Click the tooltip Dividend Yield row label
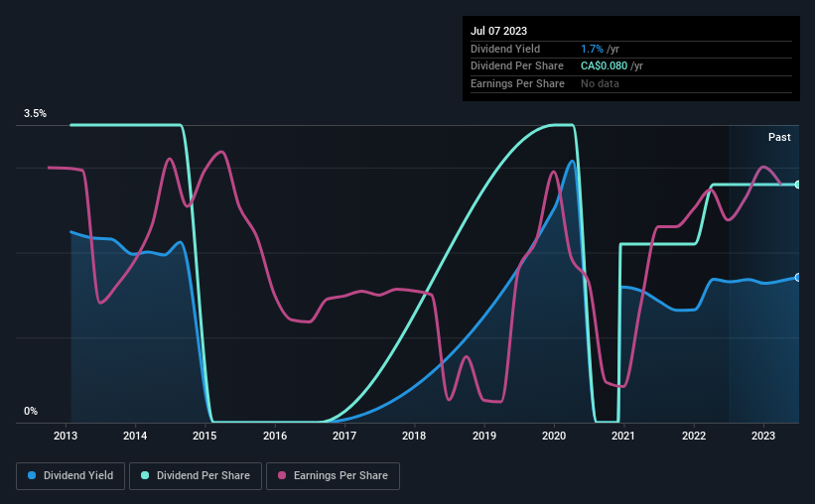The height and width of the screenshot is (504, 815). tap(505, 49)
